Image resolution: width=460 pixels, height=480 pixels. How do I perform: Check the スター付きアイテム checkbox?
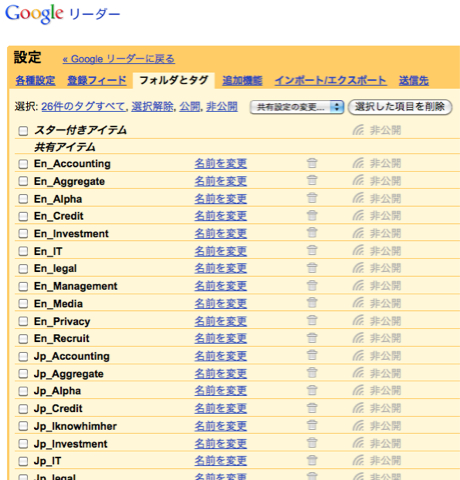(23, 131)
